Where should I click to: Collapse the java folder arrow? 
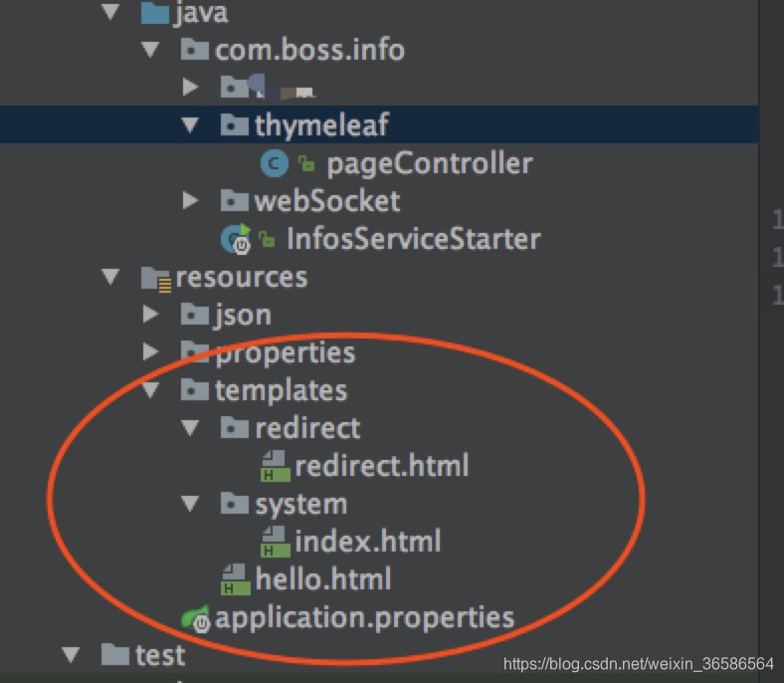click(x=110, y=13)
